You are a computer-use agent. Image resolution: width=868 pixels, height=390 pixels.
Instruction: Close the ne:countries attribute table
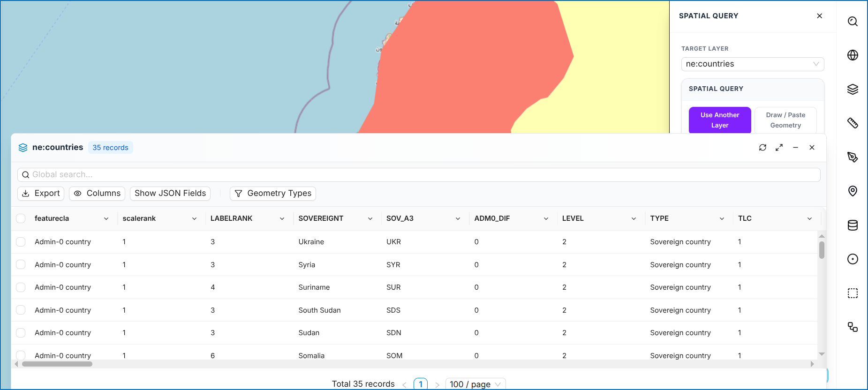click(812, 148)
